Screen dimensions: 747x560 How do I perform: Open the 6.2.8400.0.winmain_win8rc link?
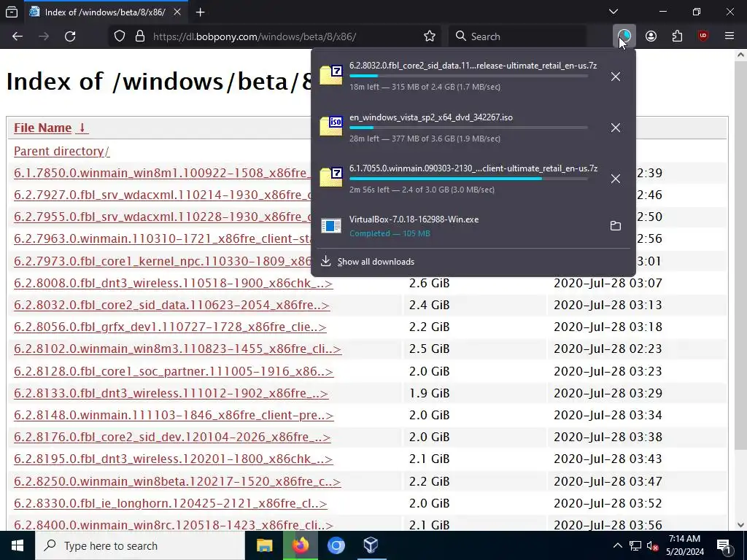point(174,525)
